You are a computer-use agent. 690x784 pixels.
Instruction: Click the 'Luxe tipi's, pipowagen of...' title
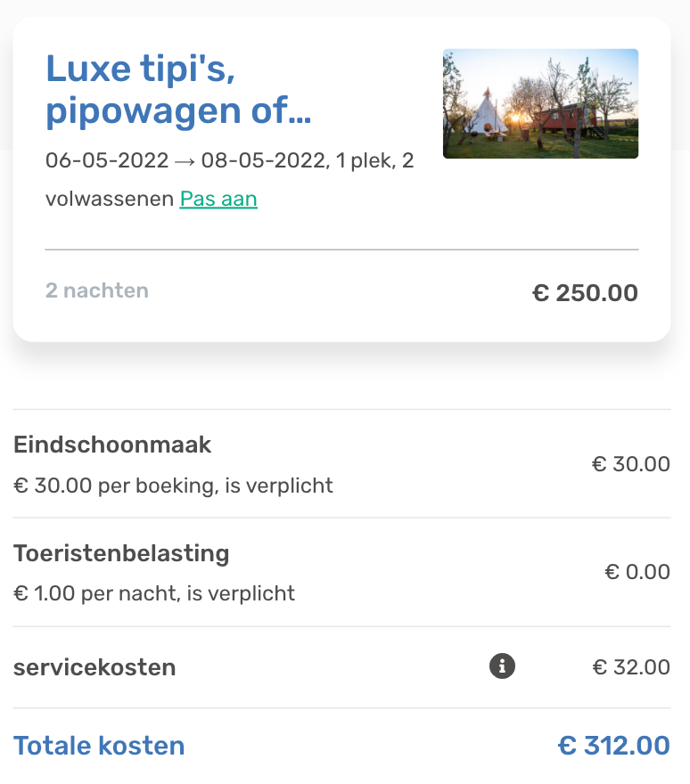pos(178,90)
